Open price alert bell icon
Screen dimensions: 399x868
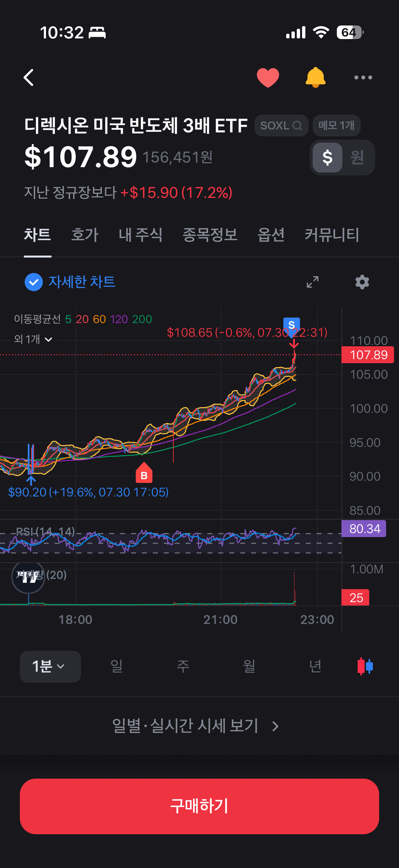tap(315, 77)
